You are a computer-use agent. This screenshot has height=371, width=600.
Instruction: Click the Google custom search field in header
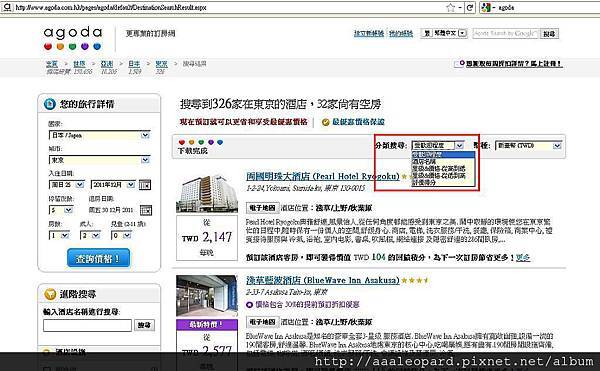click(x=505, y=34)
